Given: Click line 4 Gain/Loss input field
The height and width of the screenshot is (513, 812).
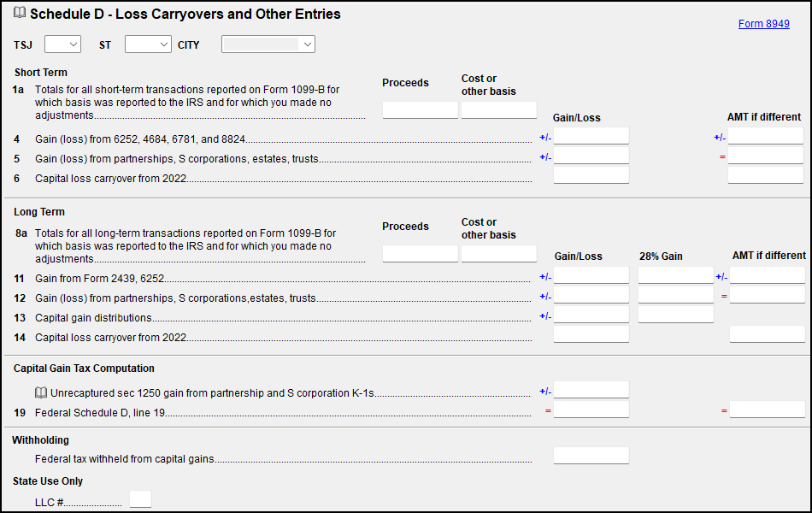Looking at the screenshot, I should [x=591, y=137].
